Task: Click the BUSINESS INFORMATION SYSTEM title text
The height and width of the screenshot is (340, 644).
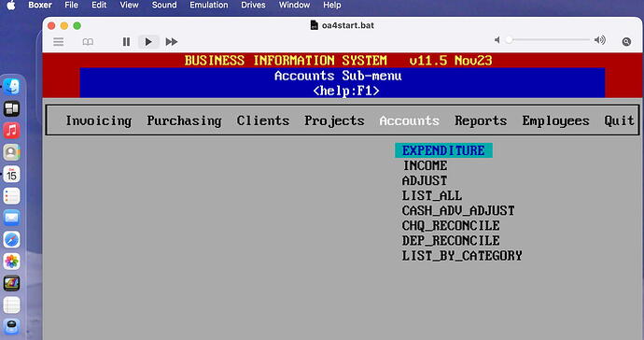Action: pos(286,61)
